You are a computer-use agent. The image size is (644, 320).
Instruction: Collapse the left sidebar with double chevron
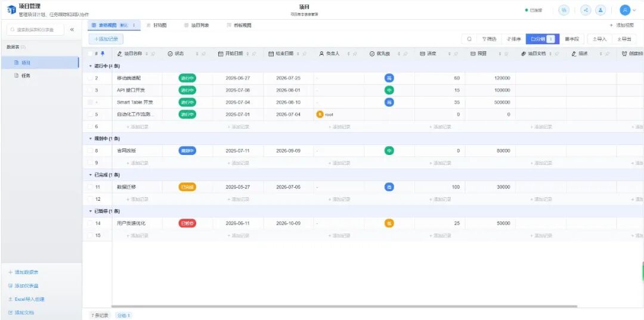72,30
